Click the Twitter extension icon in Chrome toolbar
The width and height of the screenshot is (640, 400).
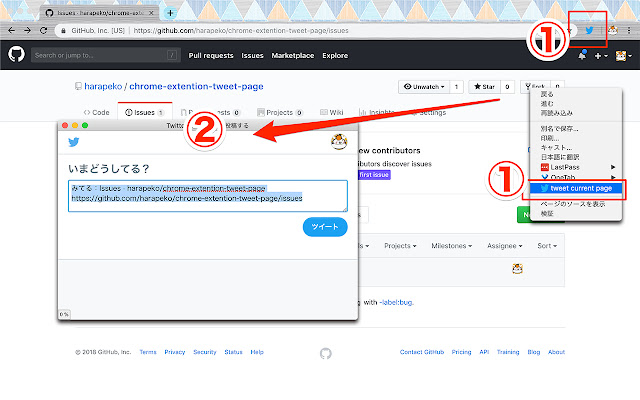tap(589, 30)
